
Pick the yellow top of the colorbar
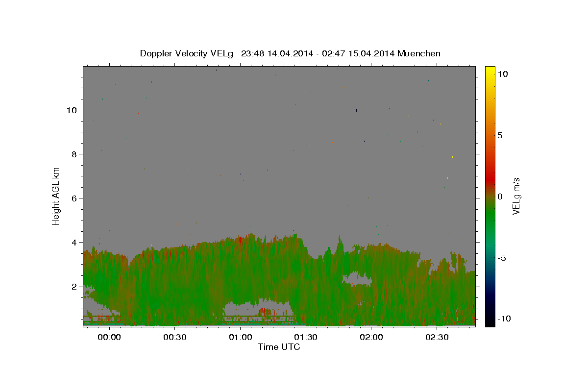click(490, 69)
